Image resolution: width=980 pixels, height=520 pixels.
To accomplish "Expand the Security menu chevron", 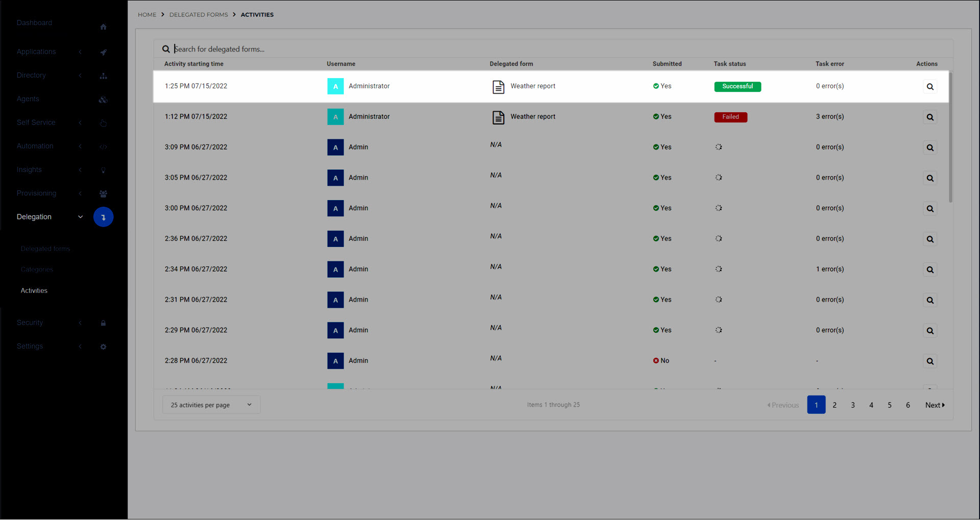I will tap(80, 323).
